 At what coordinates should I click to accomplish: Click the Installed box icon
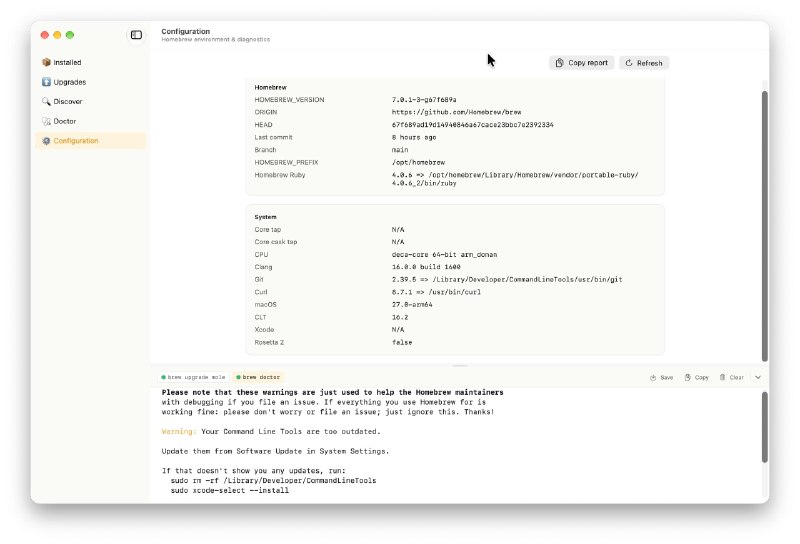[46, 62]
